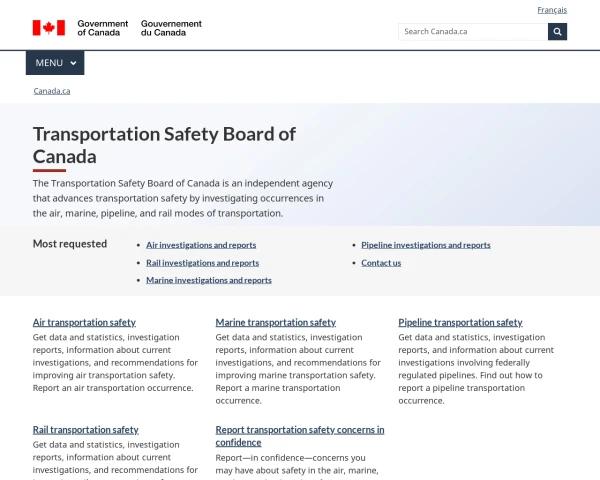This screenshot has height=480, width=600.
Task: Open Report transportation safety concerns in confidence
Action: 299,436
